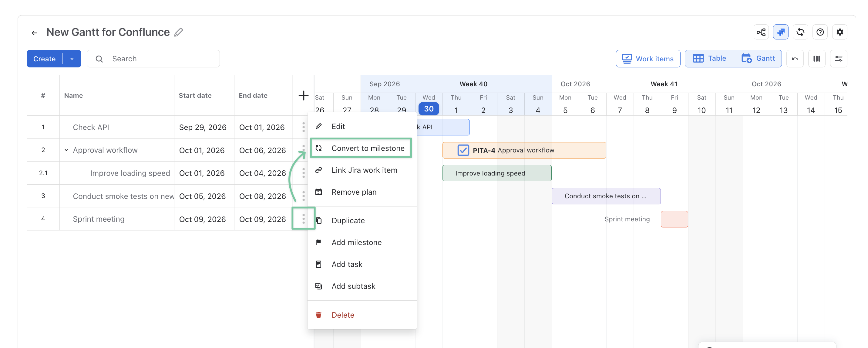The height and width of the screenshot is (348, 868).
Task: Choose Add milestone menu entry
Action: 362,243
